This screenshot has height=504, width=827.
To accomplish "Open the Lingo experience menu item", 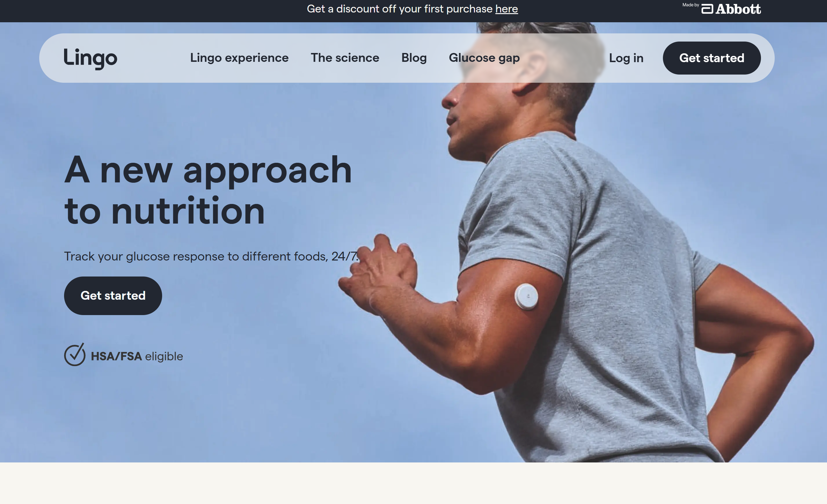I will coord(239,58).
